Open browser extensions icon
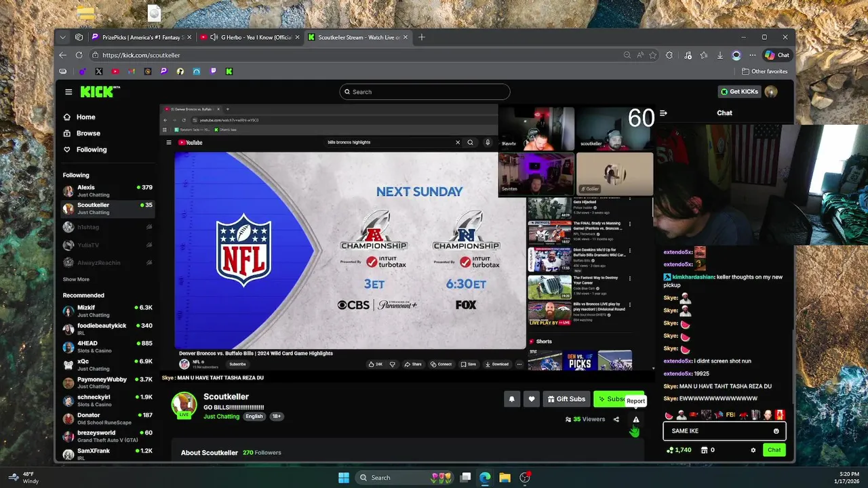 coord(669,55)
